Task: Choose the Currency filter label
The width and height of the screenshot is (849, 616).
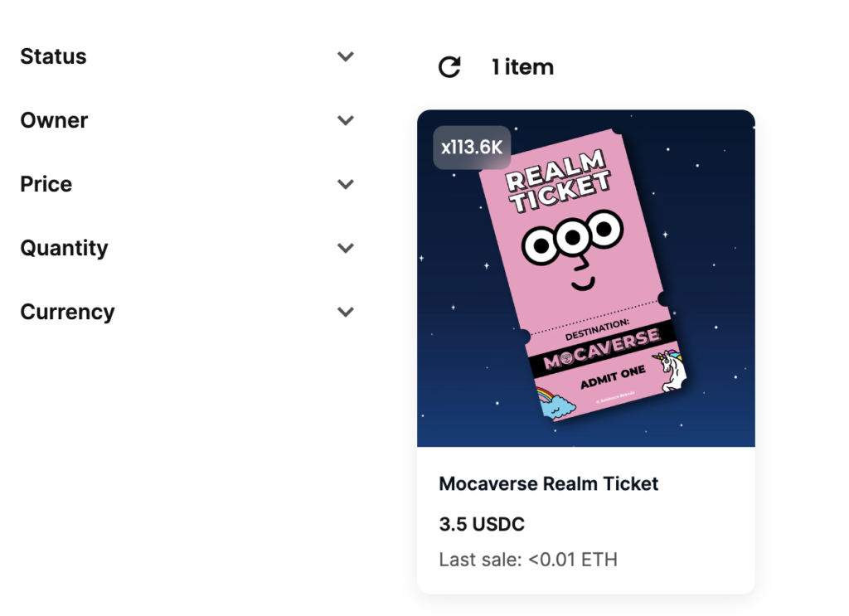Action: pyautogui.click(x=67, y=312)
